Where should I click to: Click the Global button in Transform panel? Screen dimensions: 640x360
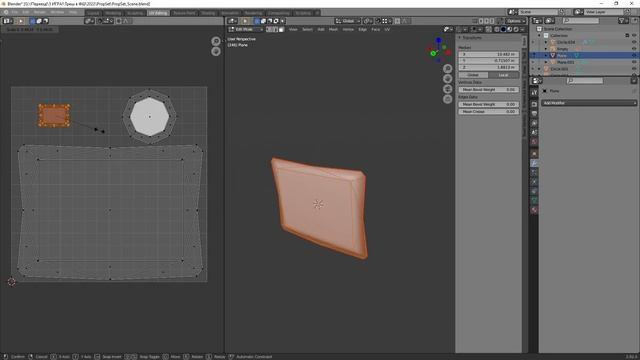[473, 75]
